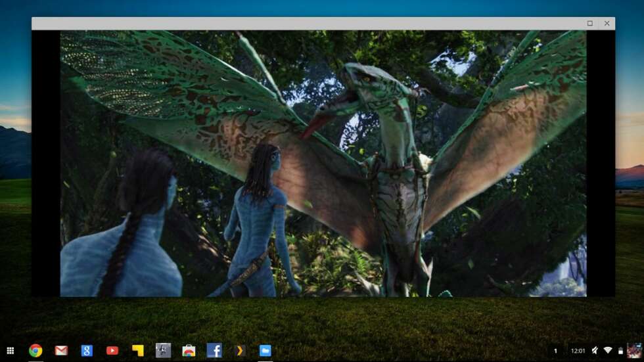The width and height of the screenshot is (644, 362).
Task: Click the 12:01 clock in tray
Action: tap(578, 351)
